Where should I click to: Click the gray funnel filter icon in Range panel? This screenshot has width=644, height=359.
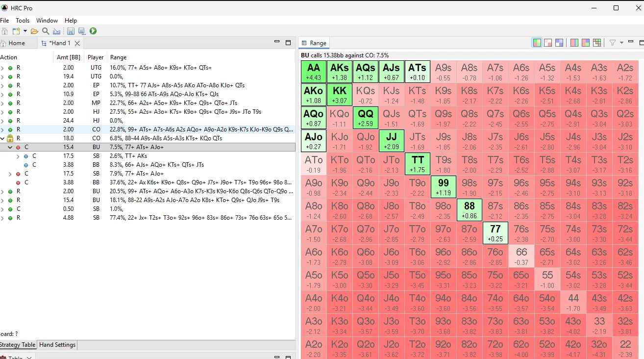[612, 43]
